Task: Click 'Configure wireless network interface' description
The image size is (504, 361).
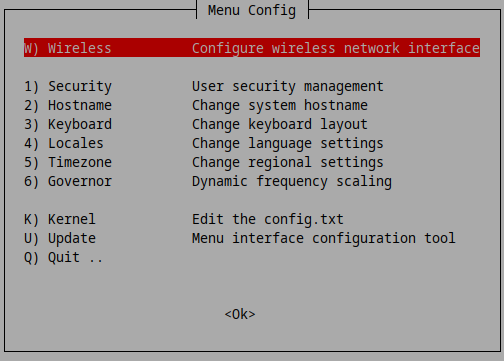Action: 336,48
